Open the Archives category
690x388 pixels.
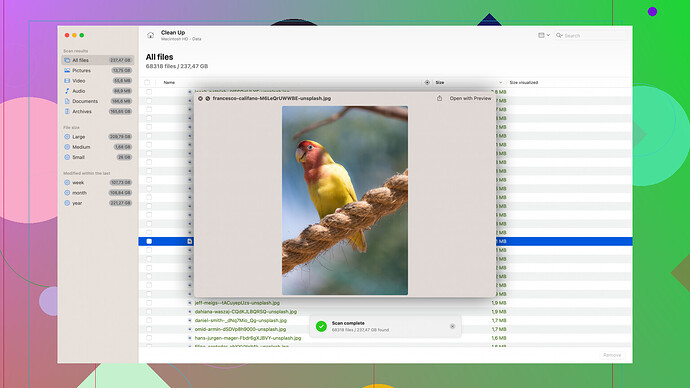(x=98, y=111)
